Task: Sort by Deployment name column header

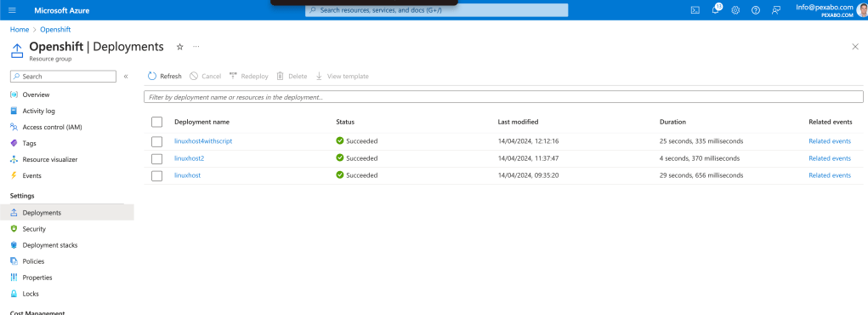Action: (x=201, y=122)
